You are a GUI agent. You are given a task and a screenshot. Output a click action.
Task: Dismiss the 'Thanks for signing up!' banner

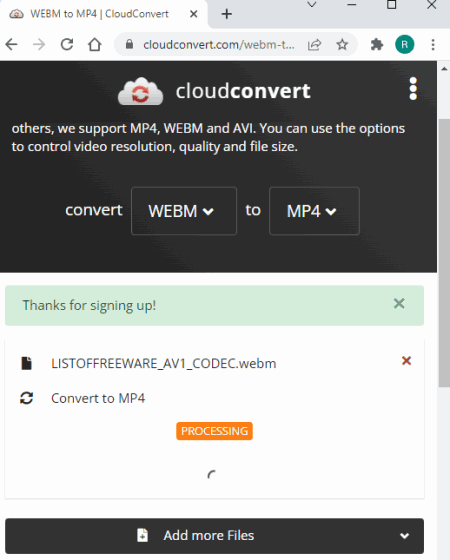coord(399,304)
